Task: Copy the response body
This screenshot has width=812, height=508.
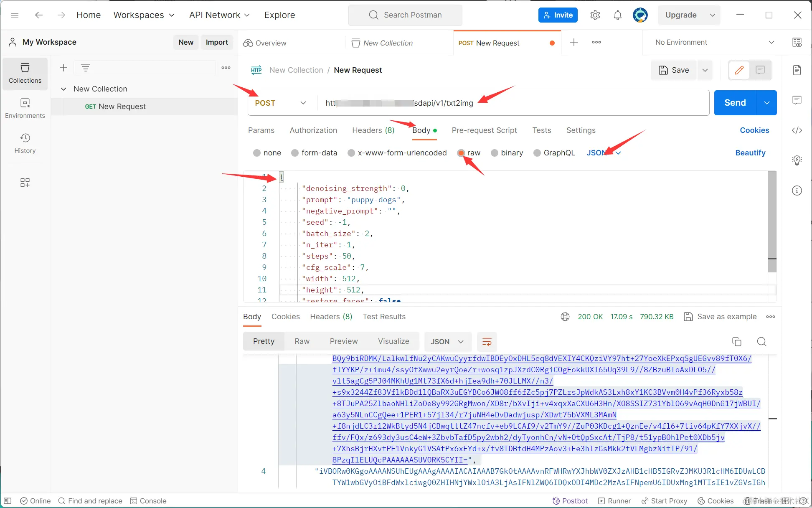Action: 737,342
